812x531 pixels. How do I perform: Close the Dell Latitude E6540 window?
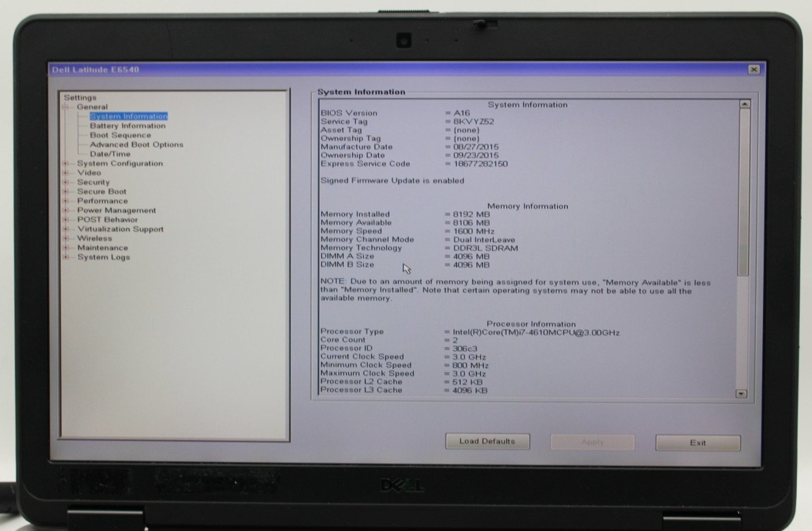(754, 69)
